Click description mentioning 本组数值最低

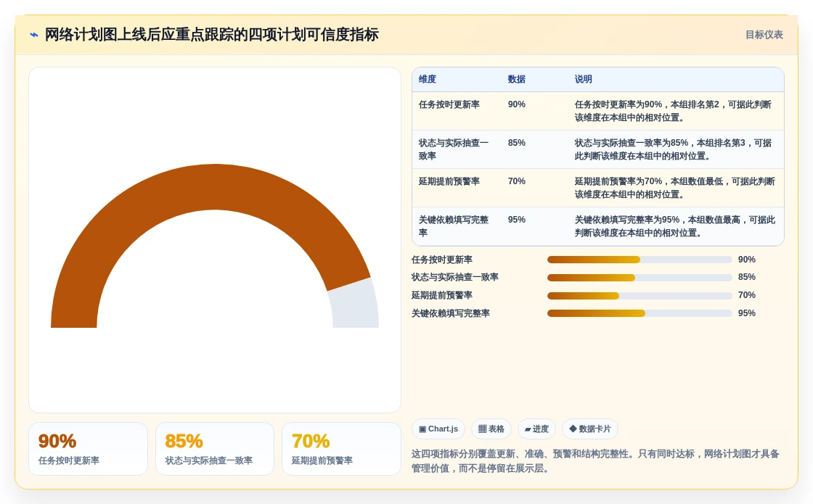674,188
